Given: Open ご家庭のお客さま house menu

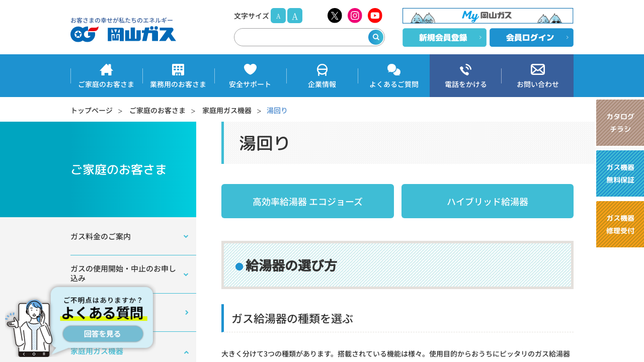Looking at the screenshot, I should (x=106, y=75).
